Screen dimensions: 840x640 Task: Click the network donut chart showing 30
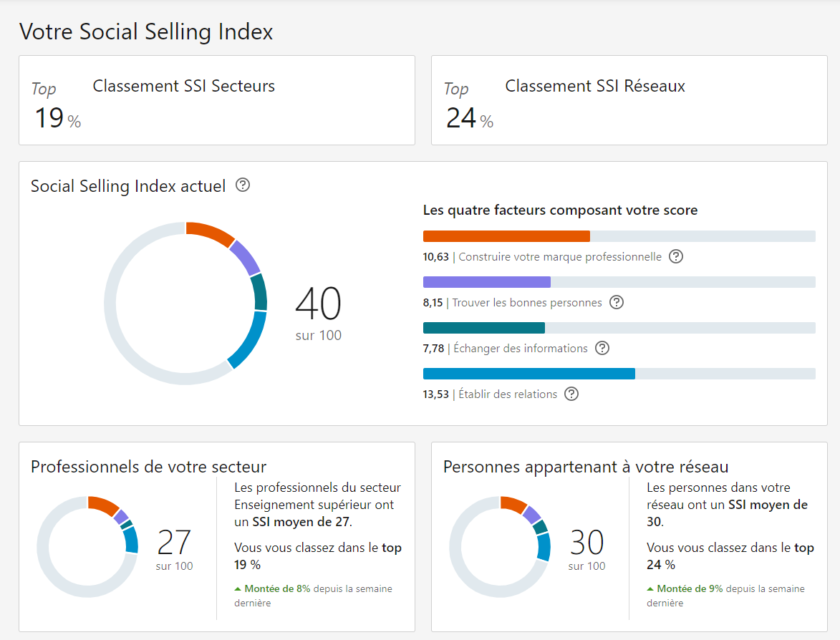pyautogui.click(x=500, y=546)
